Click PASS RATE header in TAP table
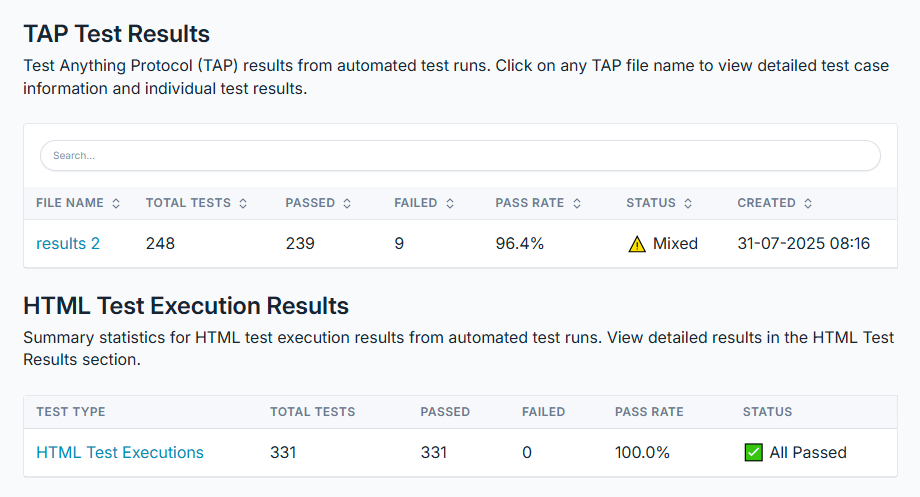Image resolution: width=920 pixels, height=497 pixels. tap(529, 203)
